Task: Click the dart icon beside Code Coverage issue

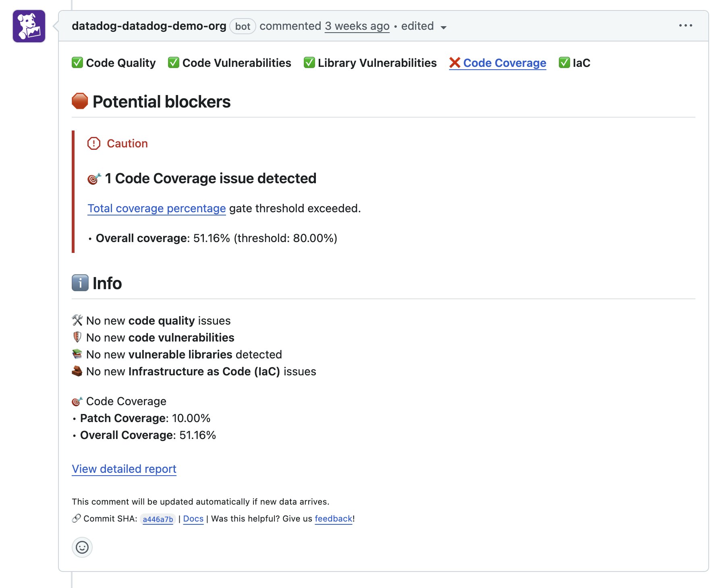Action: pos(93,178)
